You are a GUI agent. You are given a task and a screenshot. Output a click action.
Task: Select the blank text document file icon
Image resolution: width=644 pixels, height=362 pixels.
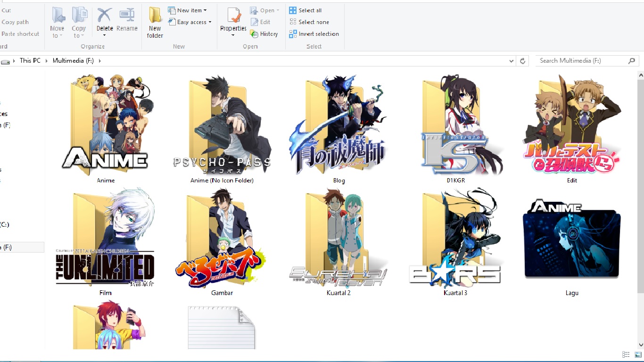[x=222, y=327]
